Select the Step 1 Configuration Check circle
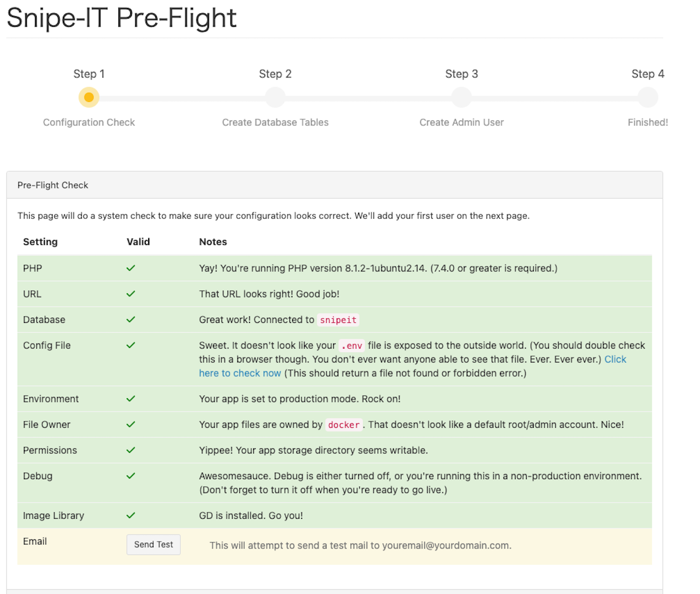 pyautogui.click(x=89, y=97)
